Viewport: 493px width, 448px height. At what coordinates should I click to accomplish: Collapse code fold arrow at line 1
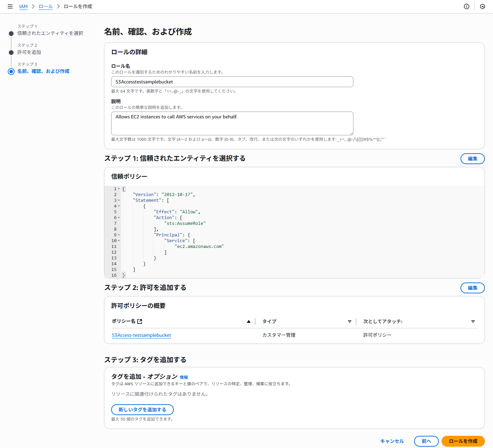(119, 189)
